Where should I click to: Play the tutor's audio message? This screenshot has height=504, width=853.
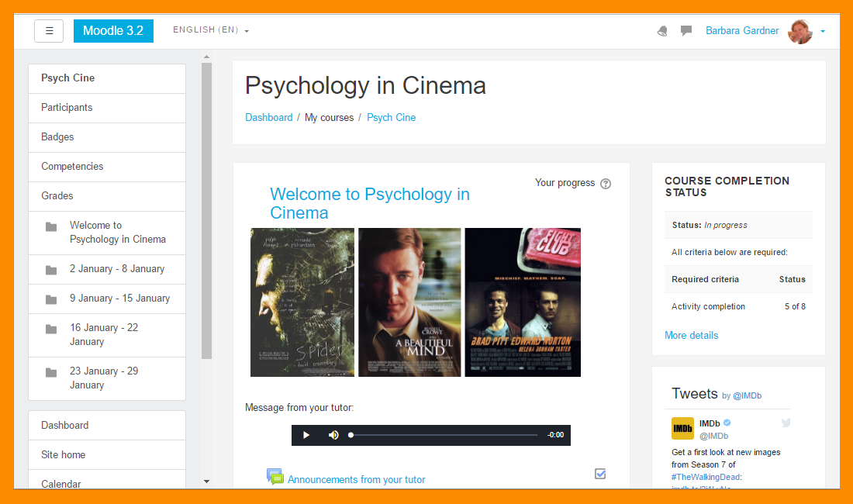[306, 435]
